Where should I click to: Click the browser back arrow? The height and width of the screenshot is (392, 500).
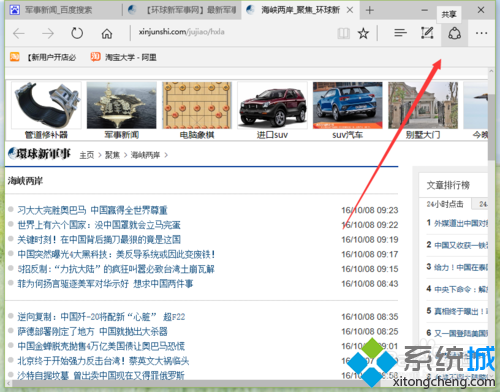pyautogui.click(x=19, y=33)
